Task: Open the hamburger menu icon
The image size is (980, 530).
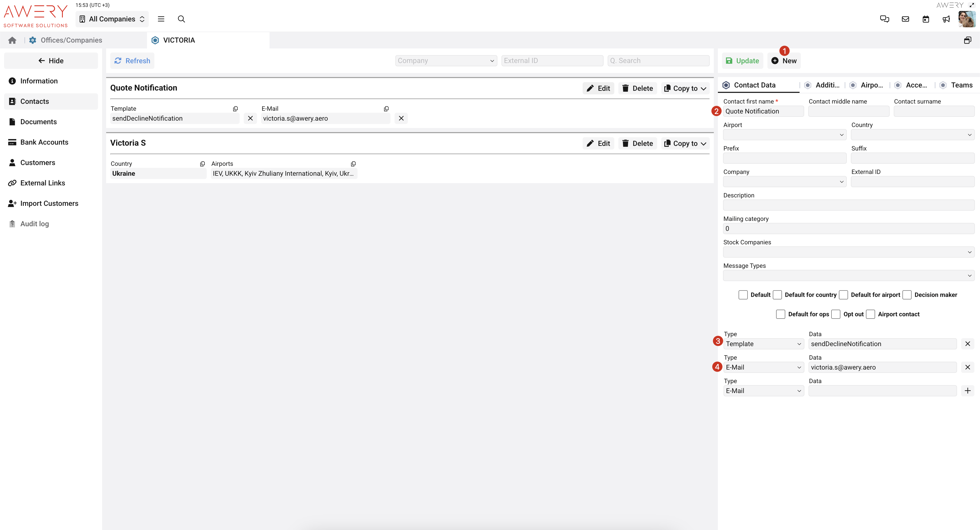Action: 161,19
